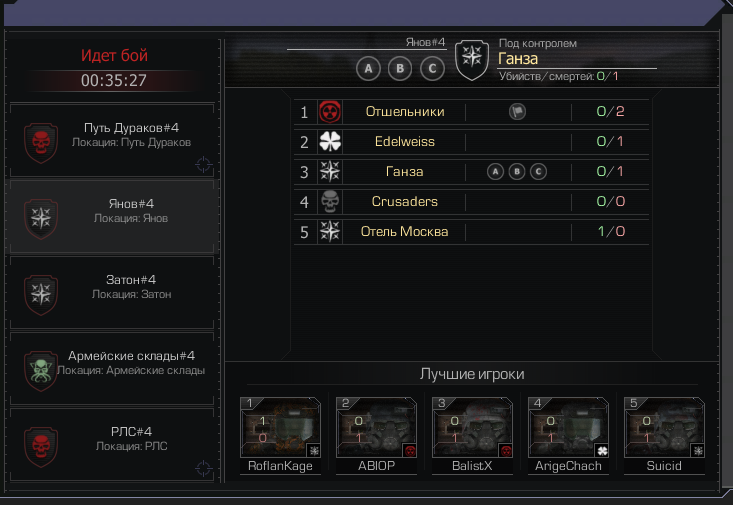The width and height of the screenshot is (733, 505).
Task: Select the Путь Дураков#4 battle
Action: 112,140
